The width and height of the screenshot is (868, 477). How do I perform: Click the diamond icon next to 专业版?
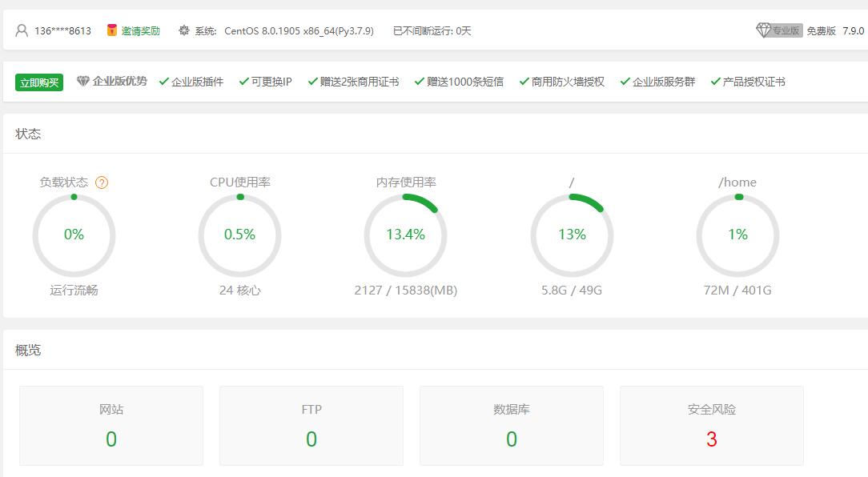coord(763,30)
